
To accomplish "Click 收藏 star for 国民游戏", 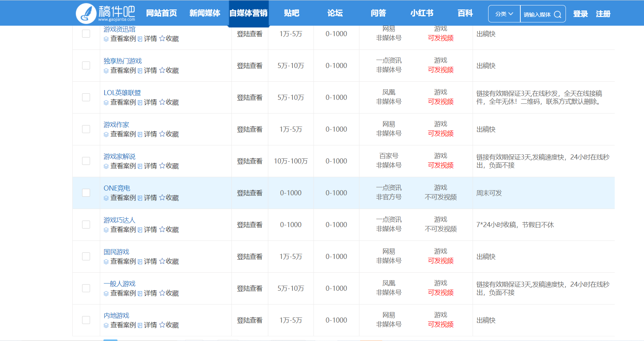I will 169,261.
